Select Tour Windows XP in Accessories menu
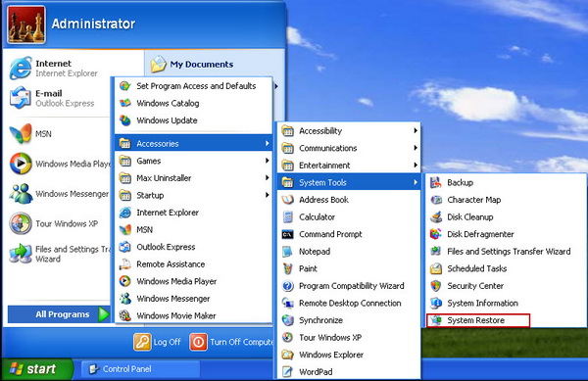Image resolution: width=588 pixels, height=381 pixels. tap(349, 338)
